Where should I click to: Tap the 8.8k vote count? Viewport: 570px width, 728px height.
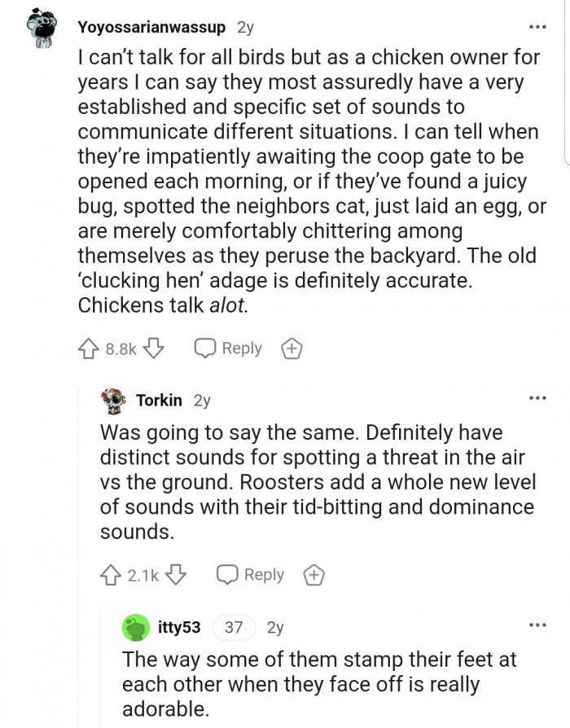coord(122,348)
